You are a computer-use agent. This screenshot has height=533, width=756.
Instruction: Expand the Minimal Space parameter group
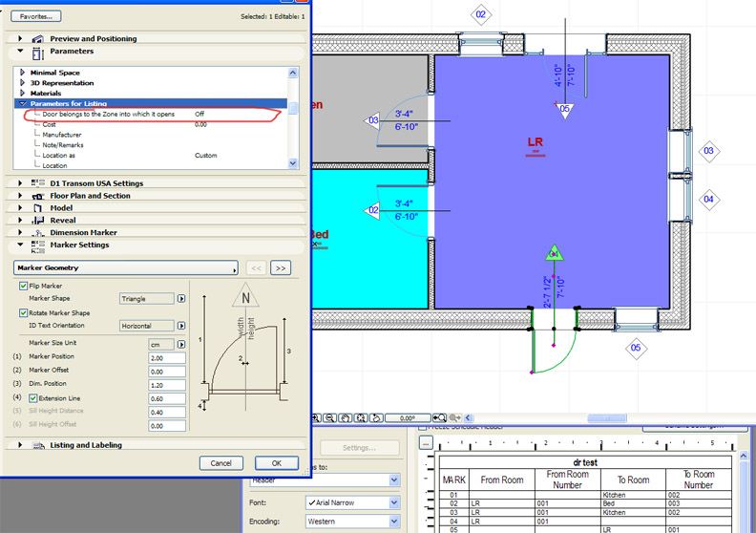pos(22,73)
